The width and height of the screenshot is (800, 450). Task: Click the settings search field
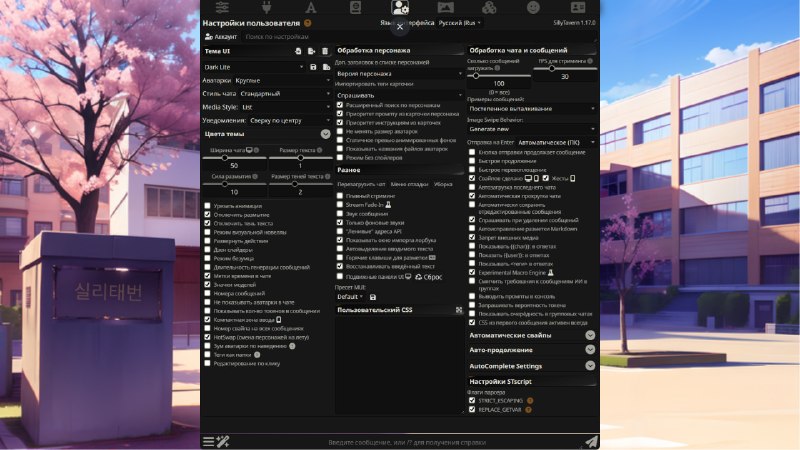(418, 37)
